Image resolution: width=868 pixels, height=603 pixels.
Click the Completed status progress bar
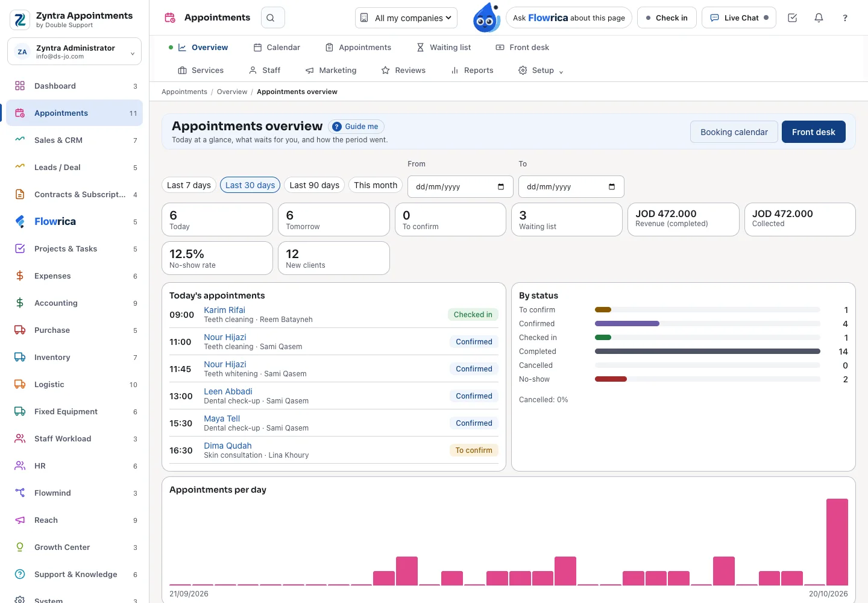click(x=708, y=352)
